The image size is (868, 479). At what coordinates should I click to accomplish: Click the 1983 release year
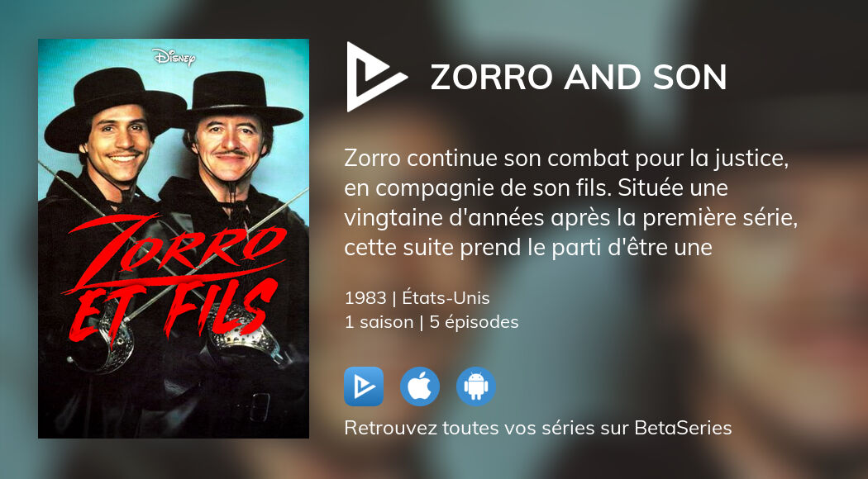pyautogui.click(x=365, y=298)
